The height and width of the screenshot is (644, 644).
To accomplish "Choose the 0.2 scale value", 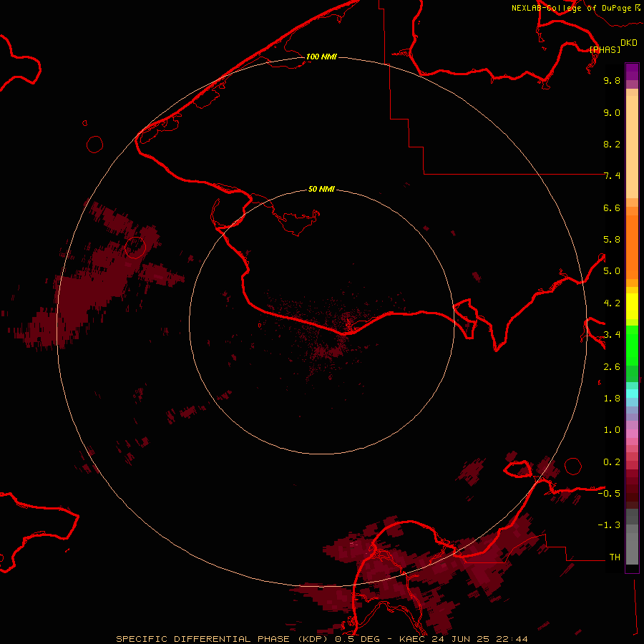I will point(612,462).
